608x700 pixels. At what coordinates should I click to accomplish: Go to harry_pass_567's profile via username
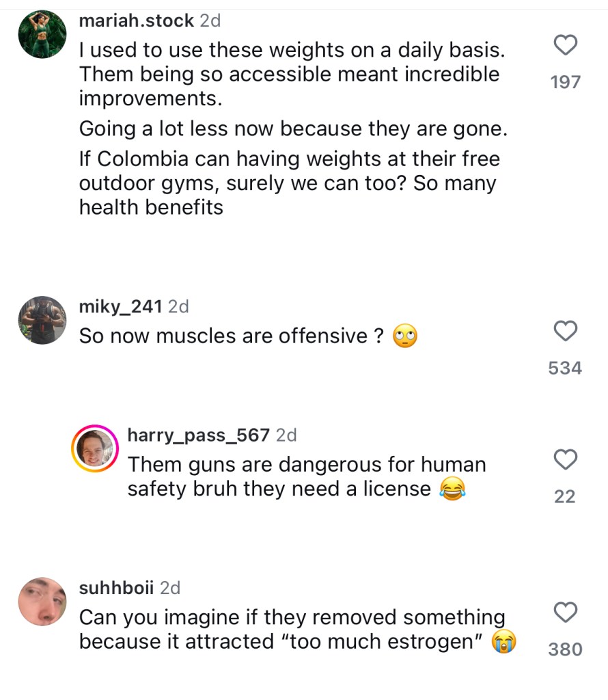click(x=198, y=435)
